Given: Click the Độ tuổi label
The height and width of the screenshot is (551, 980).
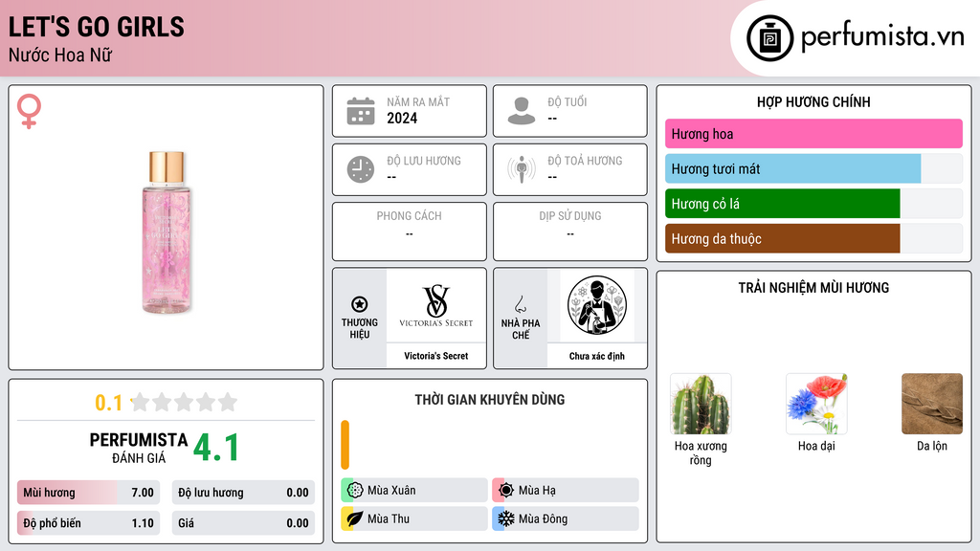Looking at the screenshot, I should point(568,101).
